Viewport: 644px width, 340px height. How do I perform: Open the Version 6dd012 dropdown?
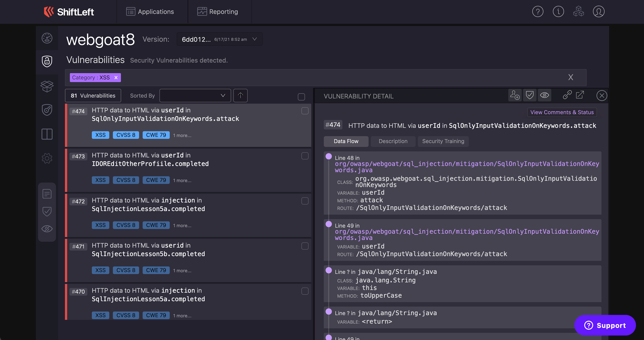pos(219,39)
